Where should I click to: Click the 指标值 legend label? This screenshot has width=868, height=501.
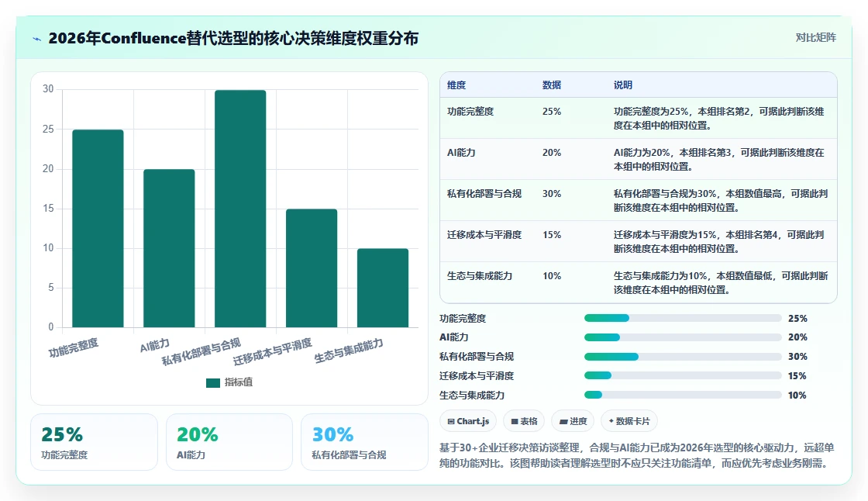[239, 382]
